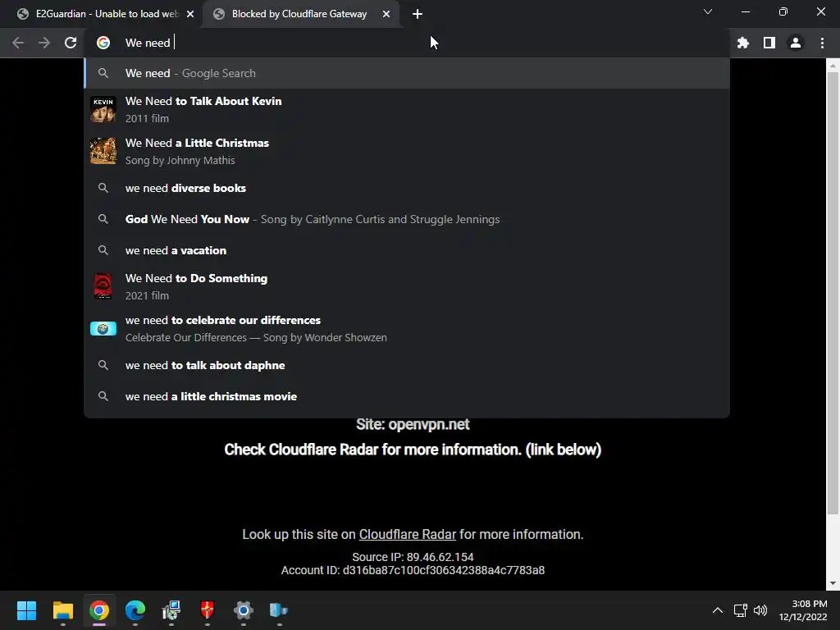This screenshot has width=840, height=630.
Task: Select 'We Need to Talk About Kevin' suggestion
Action: [407, 109]
